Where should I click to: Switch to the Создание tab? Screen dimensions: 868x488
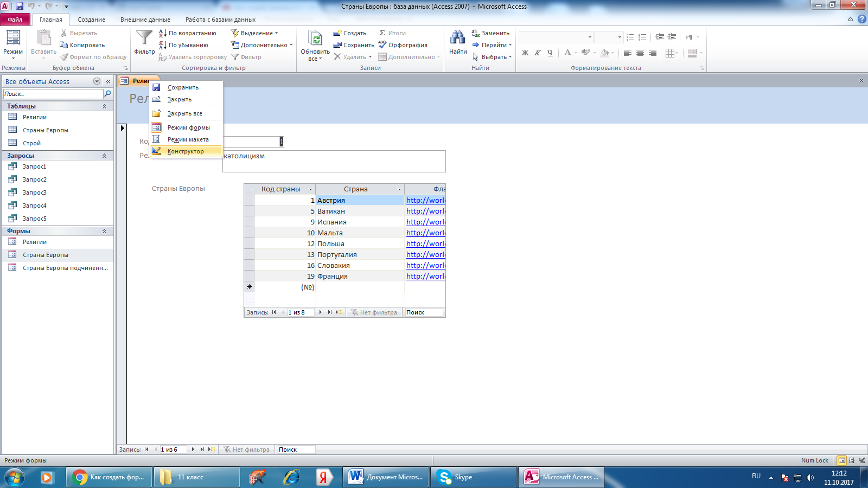pos(91,20)
